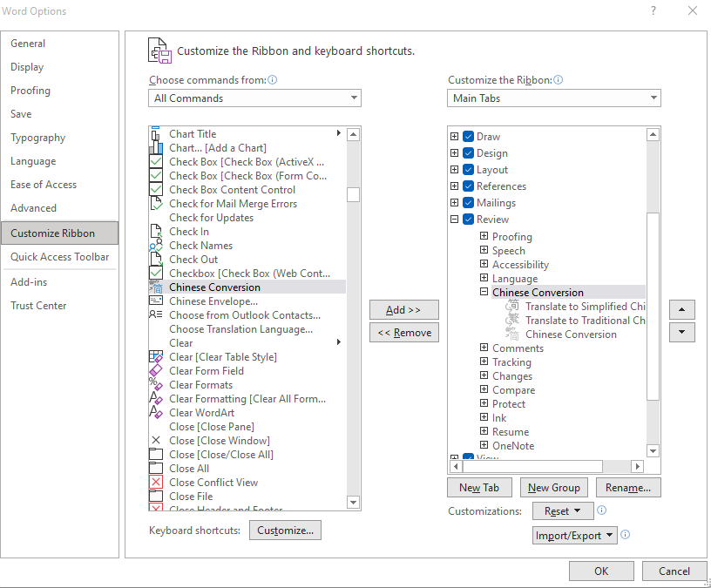Viewport: 711px width, 588px height.
Task: Click the Clear Form Field icon
Action: pos(156,371)
